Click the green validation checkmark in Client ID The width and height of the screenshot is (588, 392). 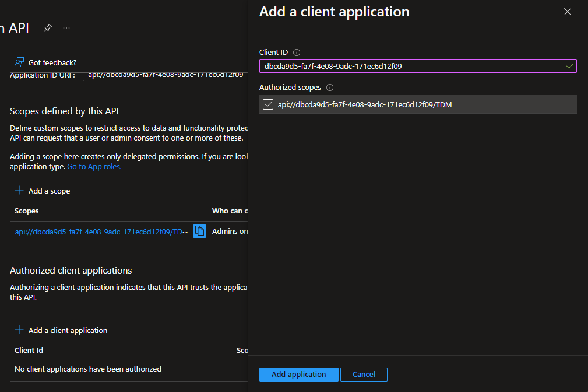[x=569, y=66]
